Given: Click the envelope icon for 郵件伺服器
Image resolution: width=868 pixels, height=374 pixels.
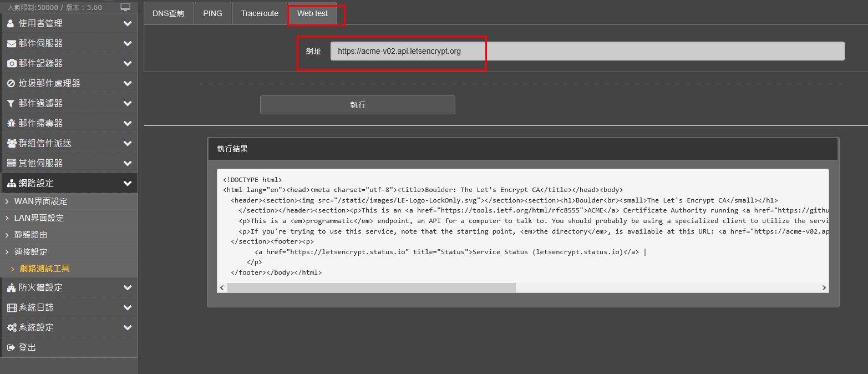Looking at the screenshot, I should [11, 43].
